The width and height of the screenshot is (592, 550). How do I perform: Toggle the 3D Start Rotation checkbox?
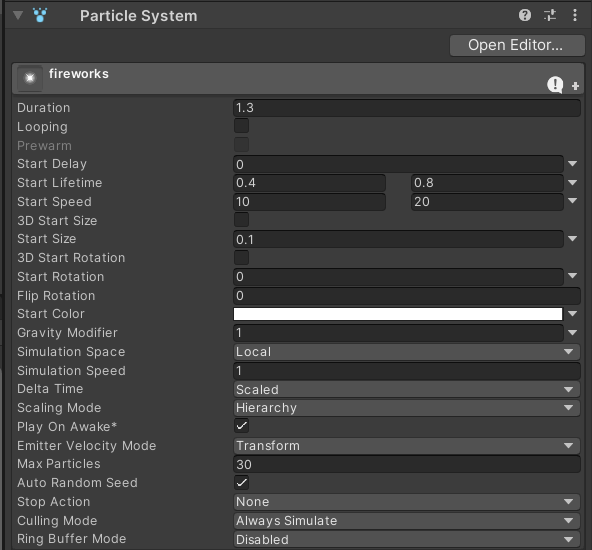[242, 257]
